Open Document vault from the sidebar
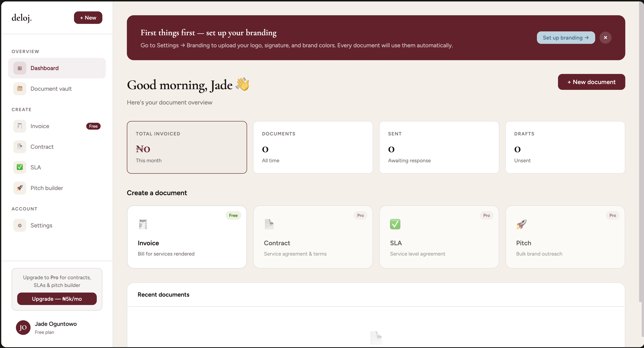 point(57,89)
